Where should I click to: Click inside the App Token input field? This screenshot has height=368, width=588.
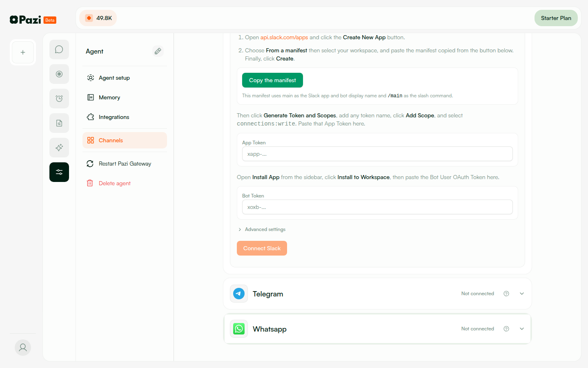(x=377, y=154)
